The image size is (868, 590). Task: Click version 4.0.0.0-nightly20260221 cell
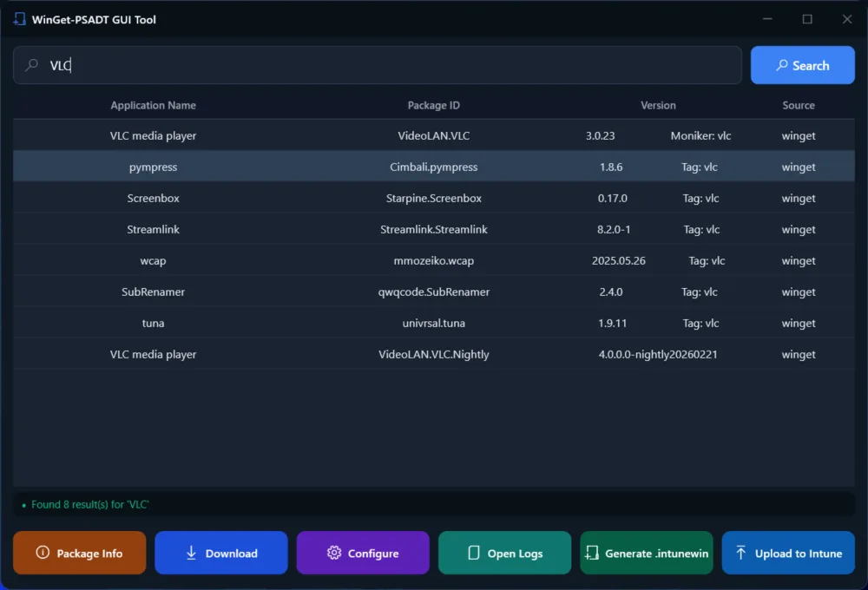(x=658, y=354)
